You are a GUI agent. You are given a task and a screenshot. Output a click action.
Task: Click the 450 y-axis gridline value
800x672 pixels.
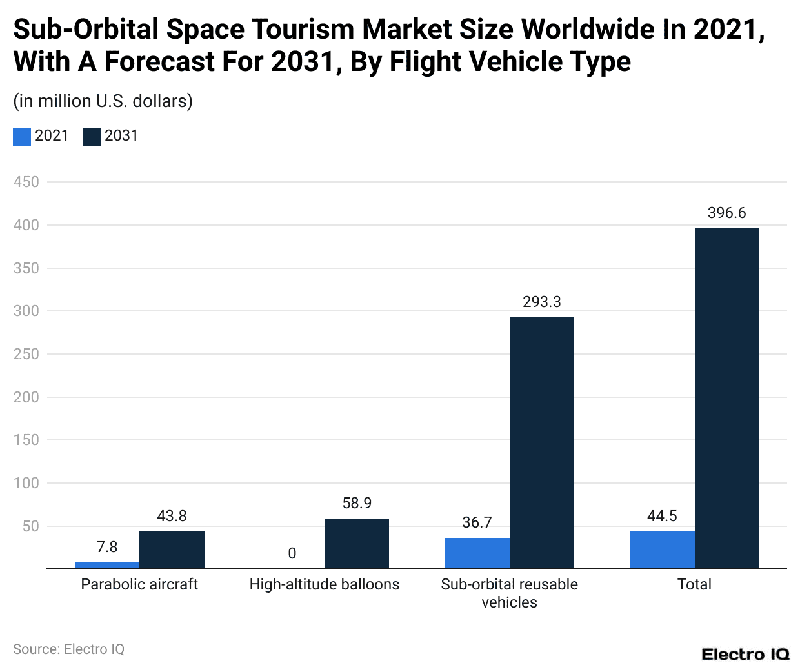26,182
